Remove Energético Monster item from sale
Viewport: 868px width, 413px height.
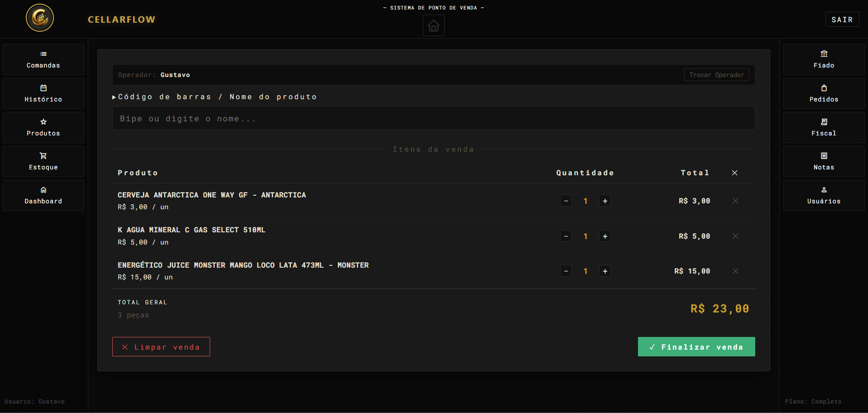[x=735, y=271]
